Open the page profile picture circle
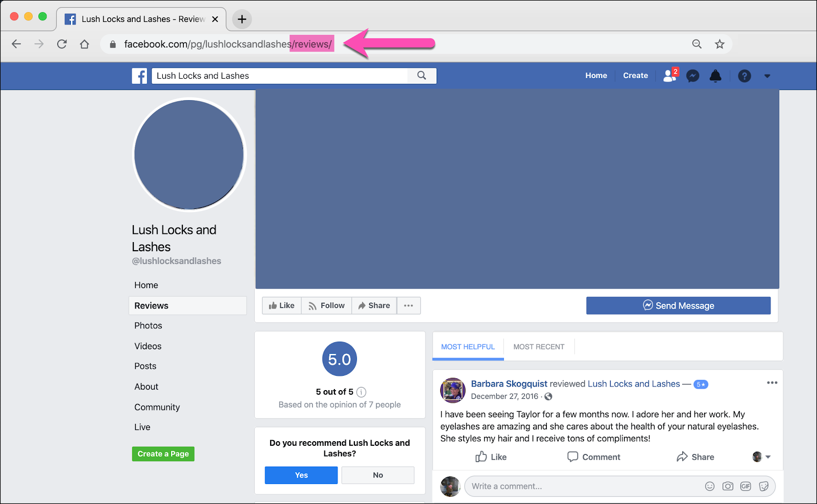The width and height of the screenshot is (817, 504). [189, 154]
